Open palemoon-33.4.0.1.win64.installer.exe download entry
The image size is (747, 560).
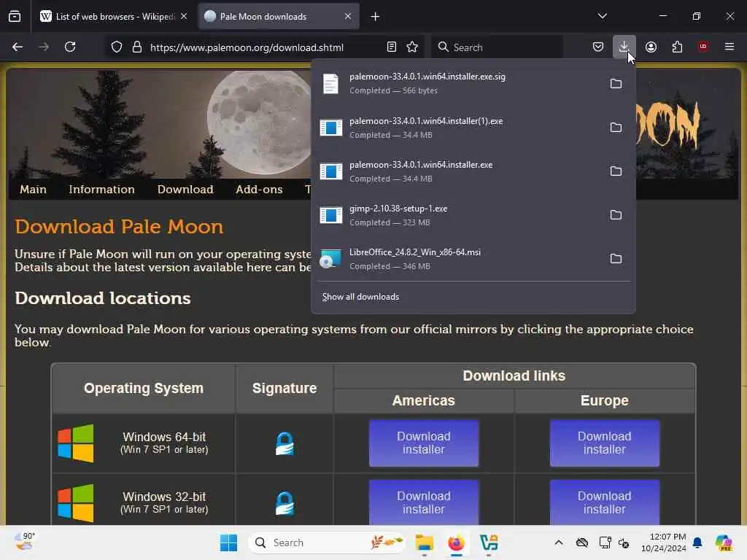click(457, 171)
